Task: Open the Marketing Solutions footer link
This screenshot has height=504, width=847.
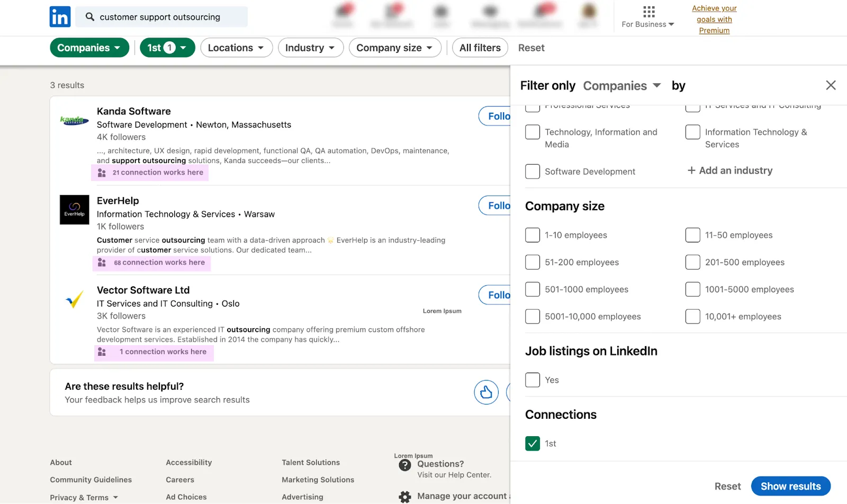Action: [318, 480]
